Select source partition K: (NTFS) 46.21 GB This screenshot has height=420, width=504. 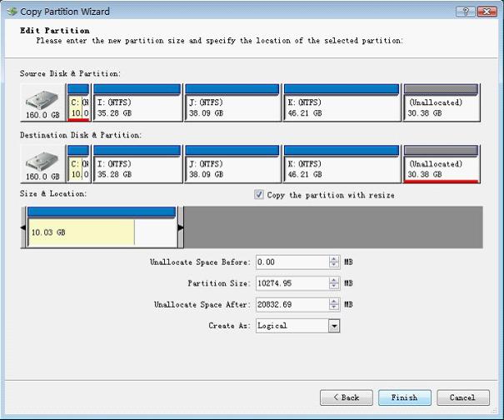tap(340, 102)
